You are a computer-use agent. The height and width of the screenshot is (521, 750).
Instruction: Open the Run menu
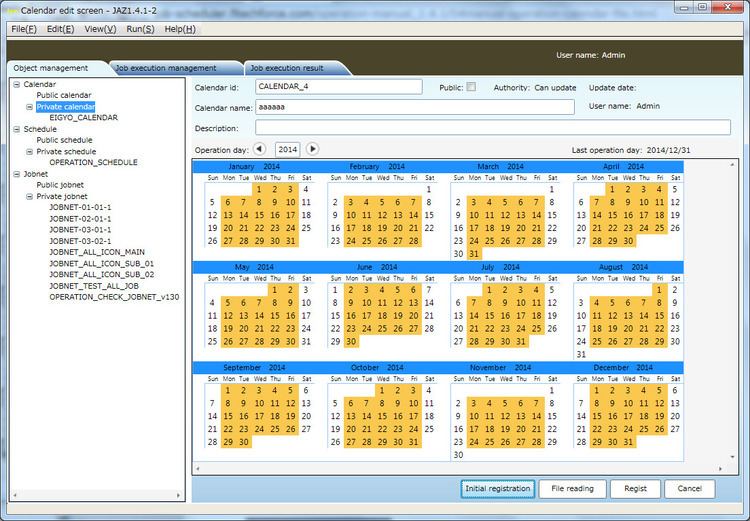click(140, 29)
